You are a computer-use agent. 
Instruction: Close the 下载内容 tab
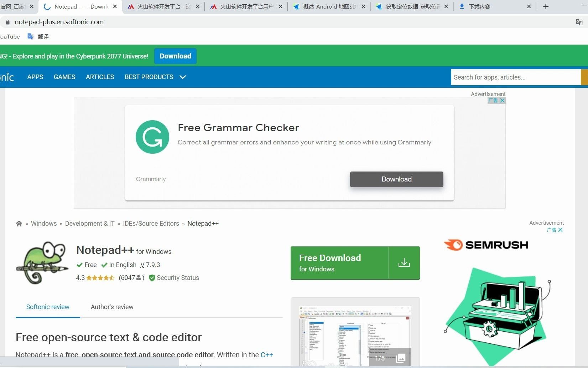click(x=529, y=6)
